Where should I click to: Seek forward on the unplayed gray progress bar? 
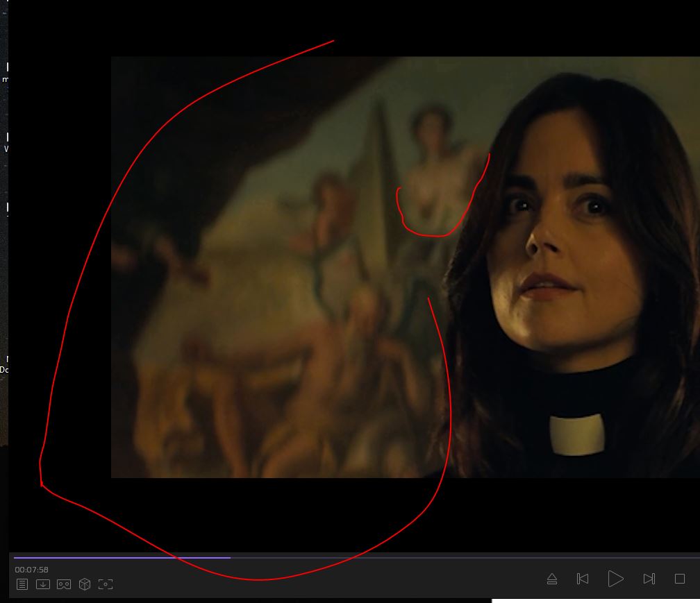pos(451,557)
